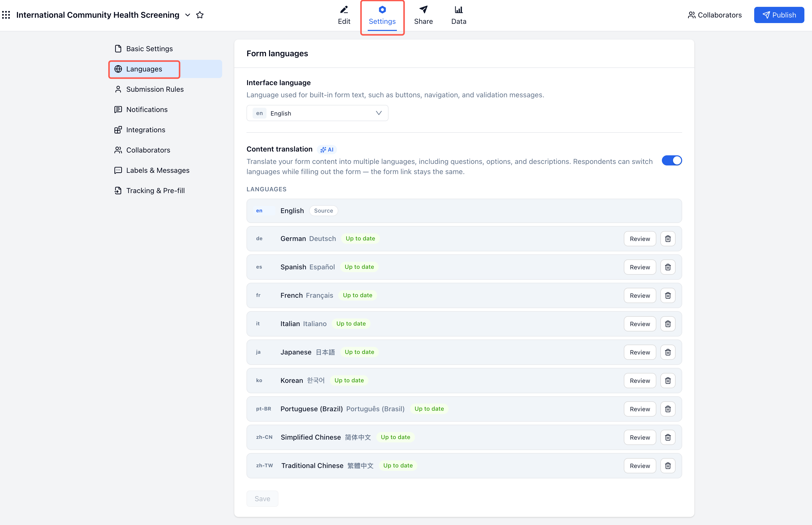Review the Korean translation
812x525 pixels.
click(640, 381)
